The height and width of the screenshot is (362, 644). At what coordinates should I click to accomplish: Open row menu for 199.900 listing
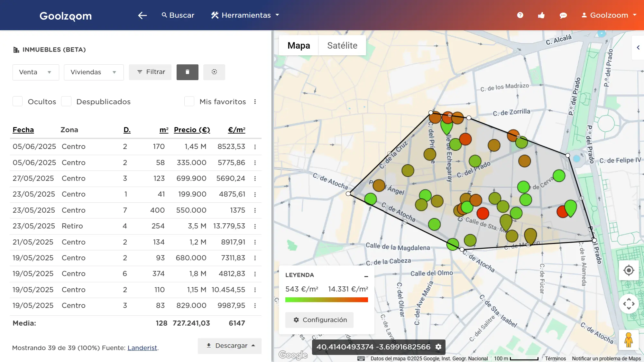255,194
